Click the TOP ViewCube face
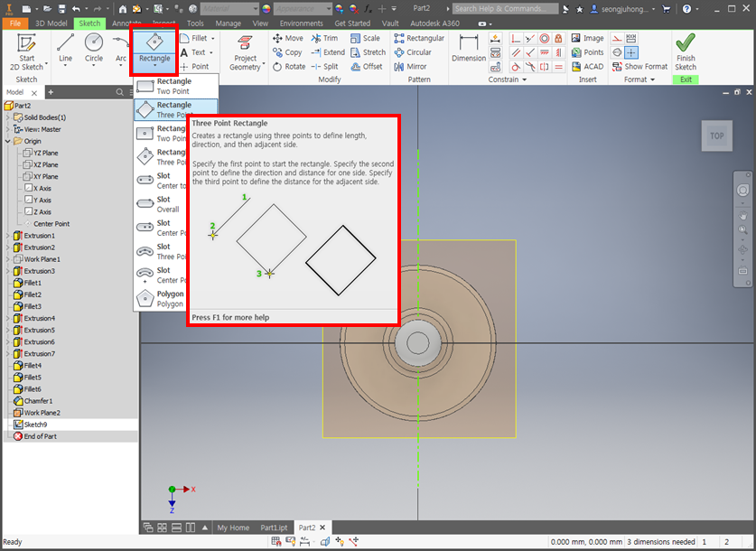Viewport: 756px width, 551px height. pyautogui.click(x=716, y=135)
